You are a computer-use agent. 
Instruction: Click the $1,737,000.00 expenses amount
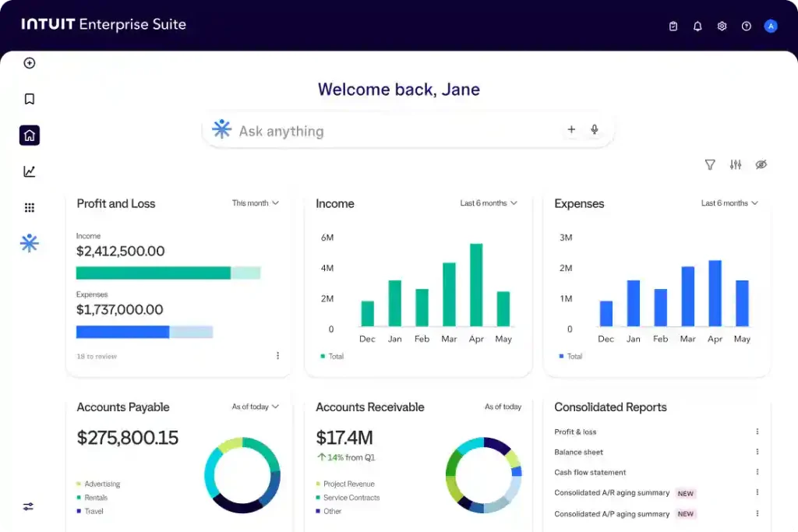point(119,310)
